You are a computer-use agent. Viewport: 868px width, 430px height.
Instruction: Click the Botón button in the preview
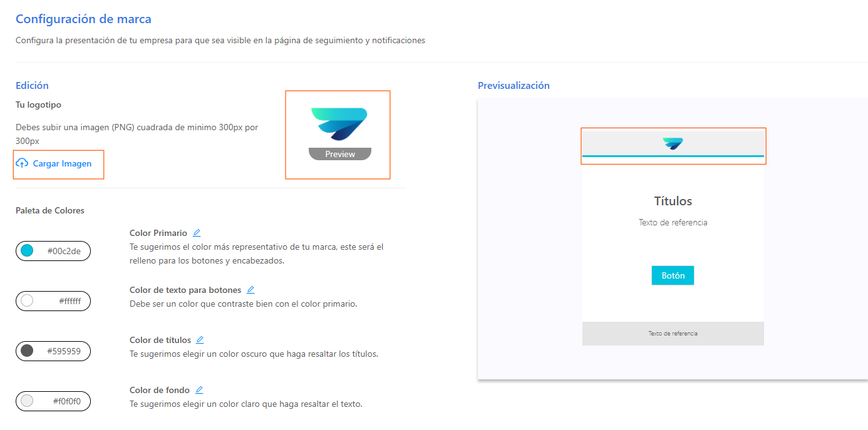pyautogui.click(x=673, y=275)
